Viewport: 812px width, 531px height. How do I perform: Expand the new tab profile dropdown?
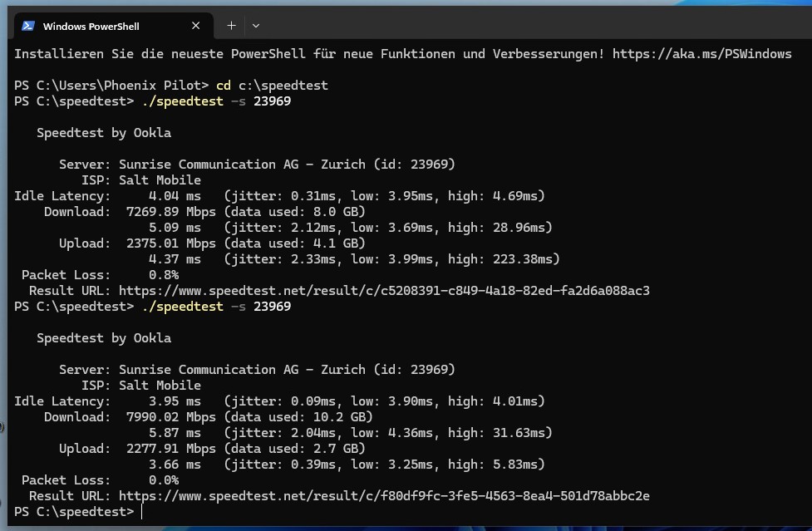(x=256, y=26)
